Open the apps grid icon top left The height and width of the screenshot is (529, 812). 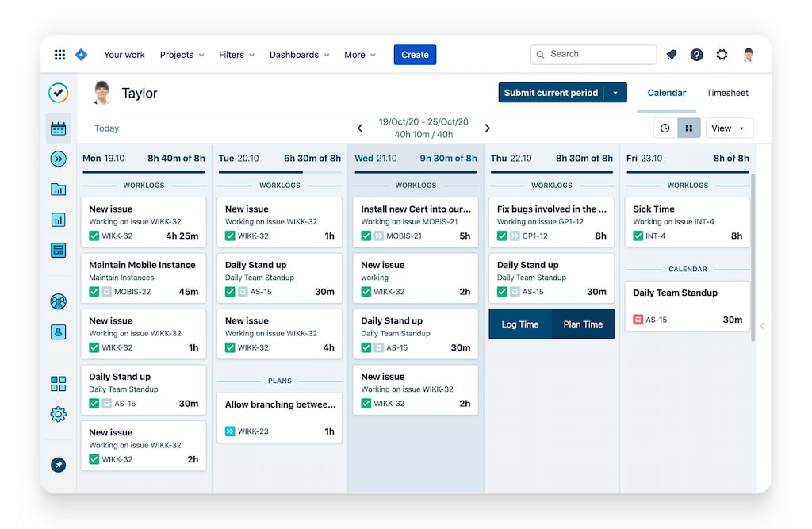pyautogui.click(x=59, y=54)
